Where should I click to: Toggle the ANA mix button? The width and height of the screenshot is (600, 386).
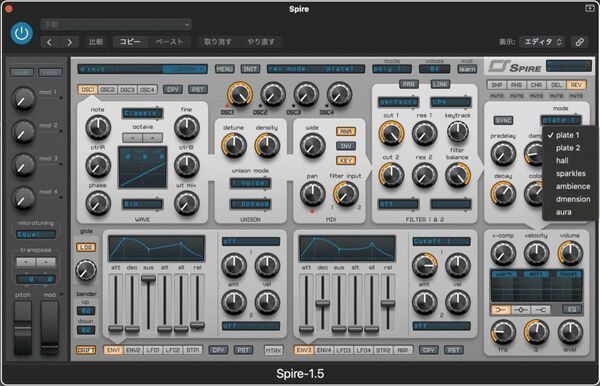coord(346,132)
